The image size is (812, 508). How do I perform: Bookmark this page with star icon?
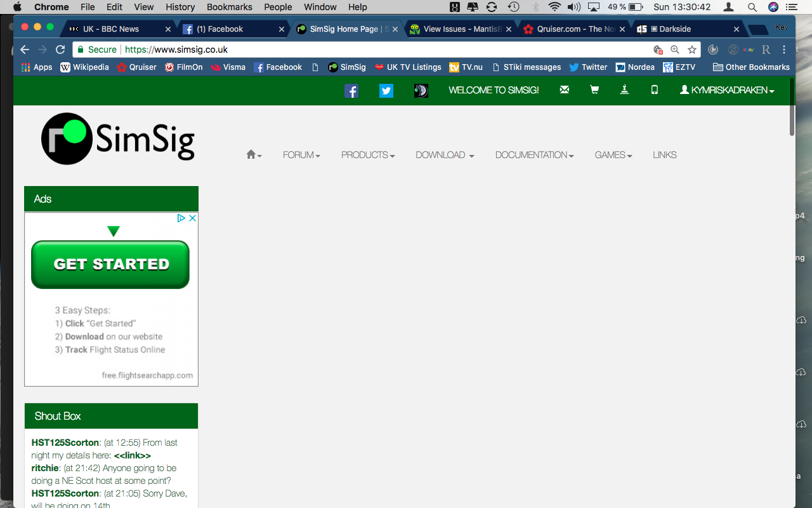tap(692, 50)
